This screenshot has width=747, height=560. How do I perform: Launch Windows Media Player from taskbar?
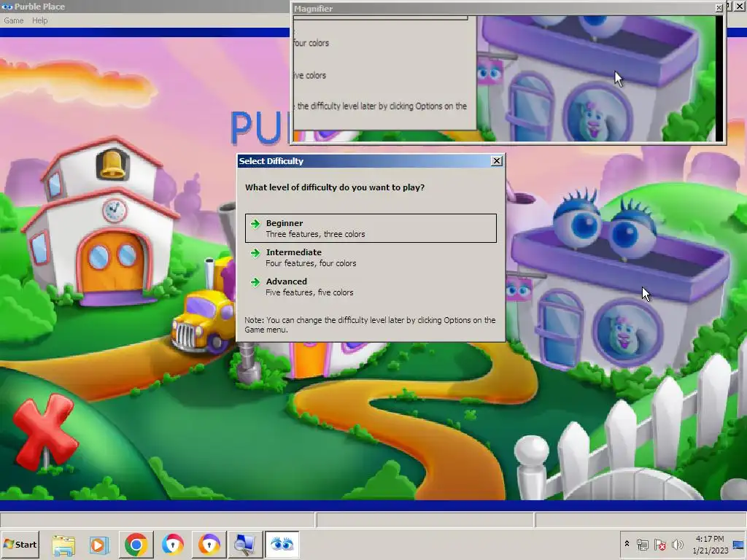tap(99, 545)
